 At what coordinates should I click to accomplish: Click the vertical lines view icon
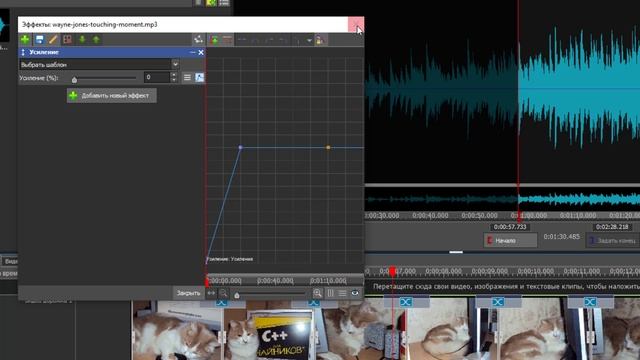(330, 293)
